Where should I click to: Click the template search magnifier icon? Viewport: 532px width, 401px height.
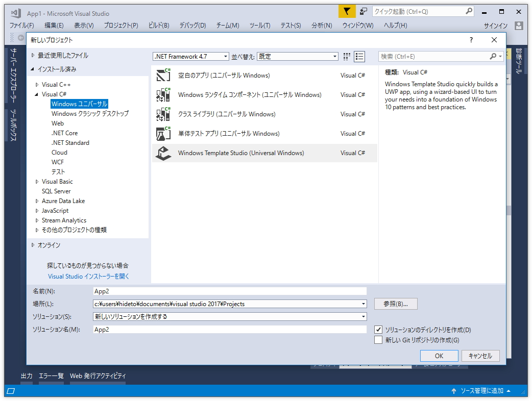pyautogui.click(x=493, y=56)
